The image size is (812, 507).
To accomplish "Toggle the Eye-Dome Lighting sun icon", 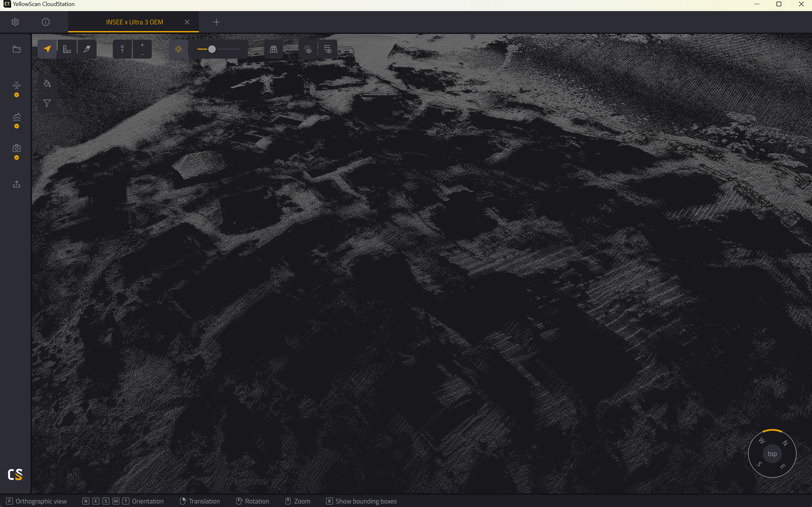I will (x=179, y=49).
